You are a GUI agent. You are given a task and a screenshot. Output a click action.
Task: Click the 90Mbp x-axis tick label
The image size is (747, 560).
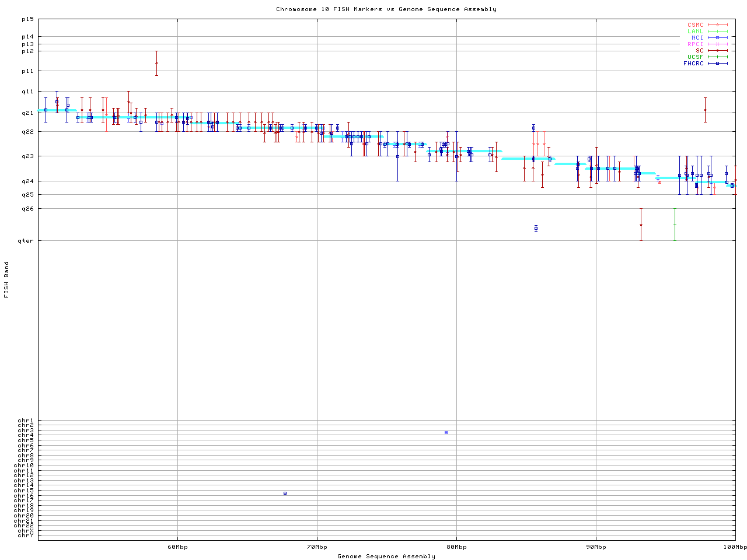[x=596, y=547]
